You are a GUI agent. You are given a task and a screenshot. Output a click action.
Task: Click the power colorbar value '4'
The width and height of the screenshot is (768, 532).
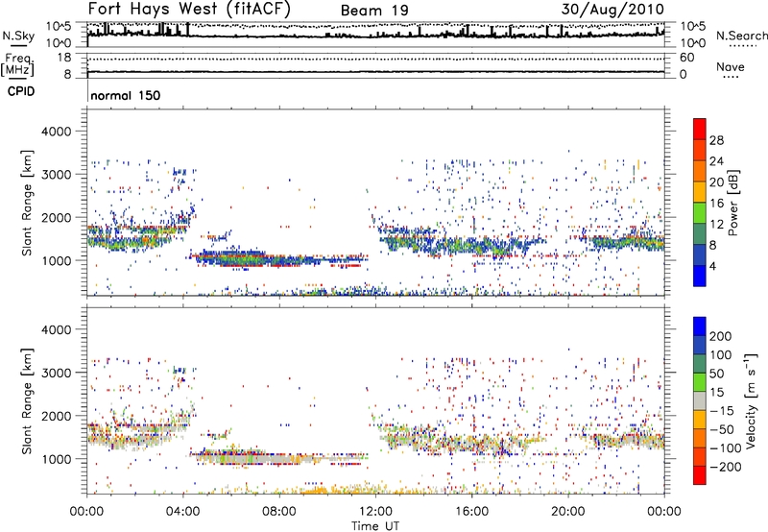(712, 266)
